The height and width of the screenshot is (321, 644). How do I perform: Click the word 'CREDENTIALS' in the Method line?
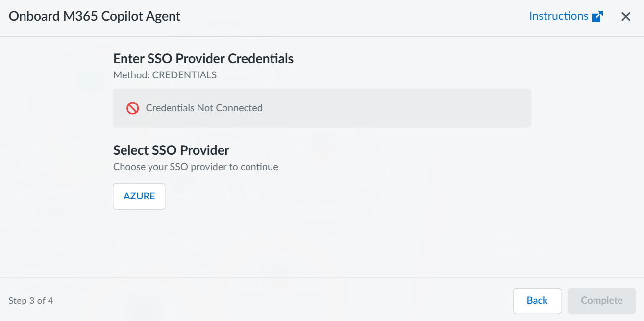[184, 75]
